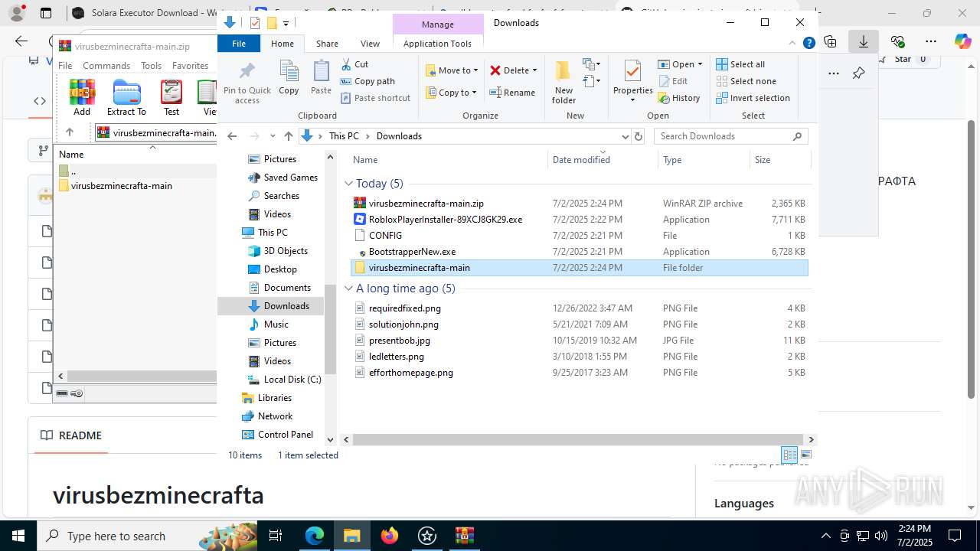
Task: Expand address bar history dropdown
Action: point(625,136)
